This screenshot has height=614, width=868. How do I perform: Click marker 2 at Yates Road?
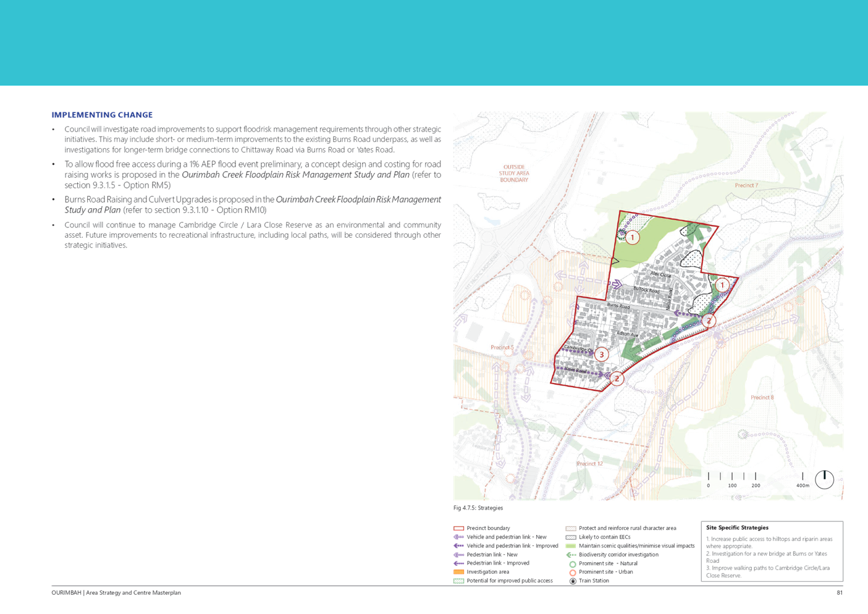point(616,379)
